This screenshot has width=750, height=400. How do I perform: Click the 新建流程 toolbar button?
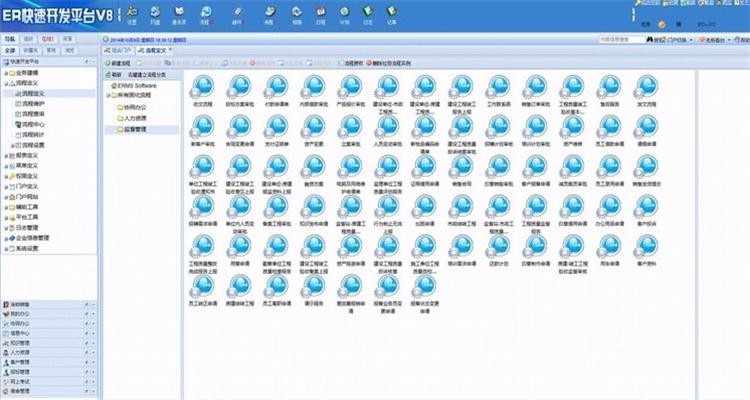pos(118,63)
